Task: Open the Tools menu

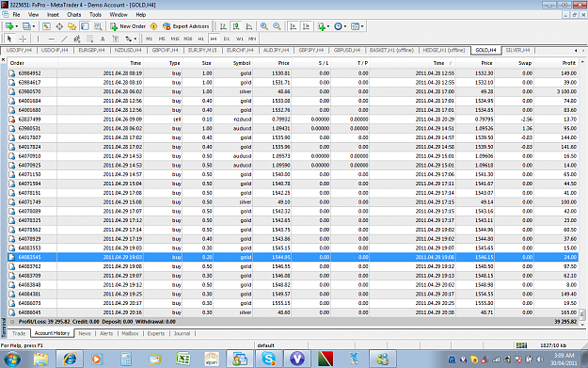Action: click(95, 15)
